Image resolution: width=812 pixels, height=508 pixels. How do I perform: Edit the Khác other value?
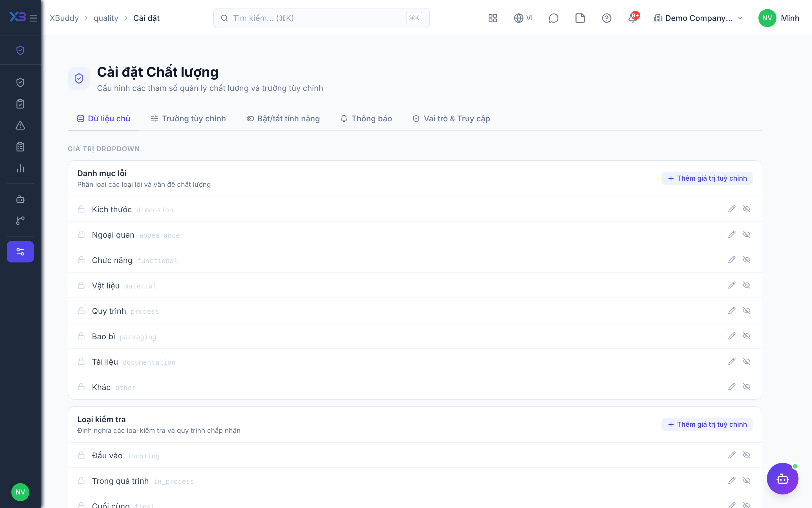(732, 387)
